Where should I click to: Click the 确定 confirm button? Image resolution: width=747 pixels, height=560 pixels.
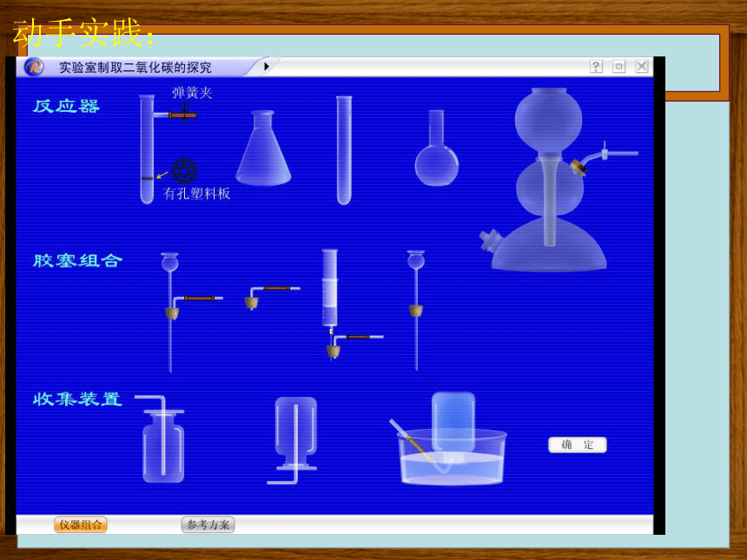[578, 445]
